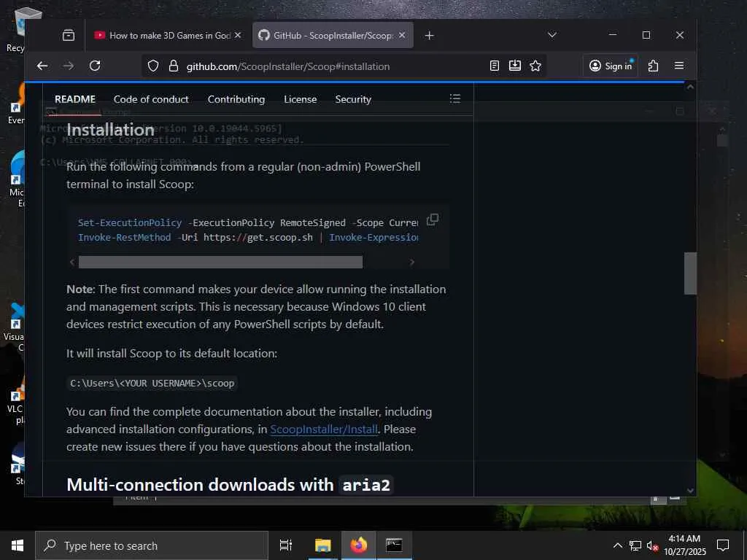Open the Windows Start menu

pos(18,545)
